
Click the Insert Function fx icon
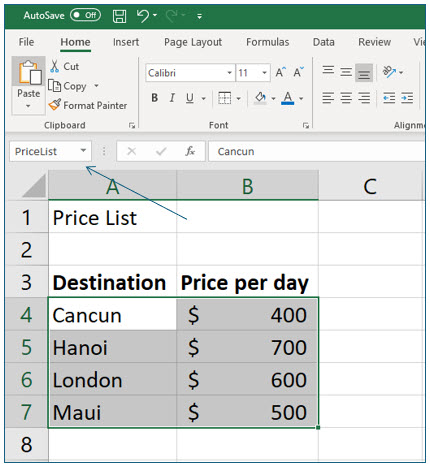(x=190, y=151)
